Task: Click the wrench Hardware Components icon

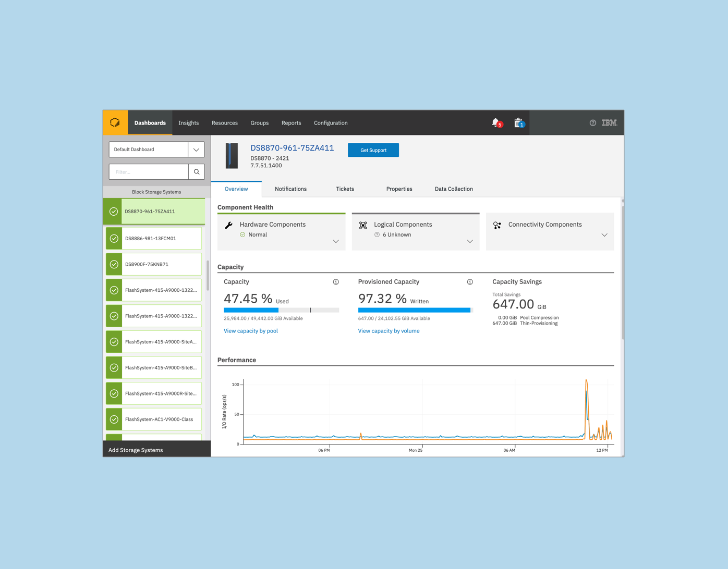Action: click(228, 225)
